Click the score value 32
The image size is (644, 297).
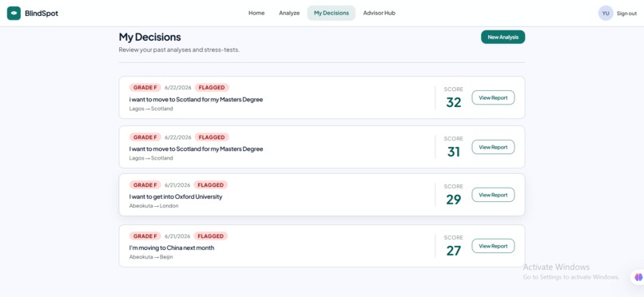(453, 102)
